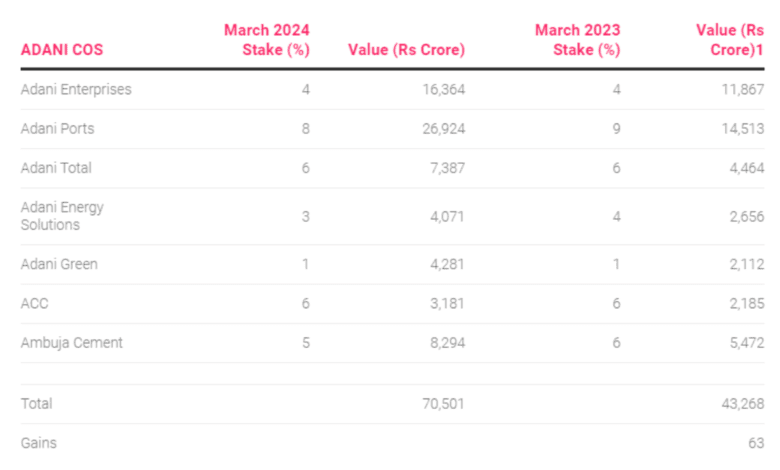This screenshot has height=470, width=780.
Task: Click the Adani Ports row label
Action: pos(57,129)
